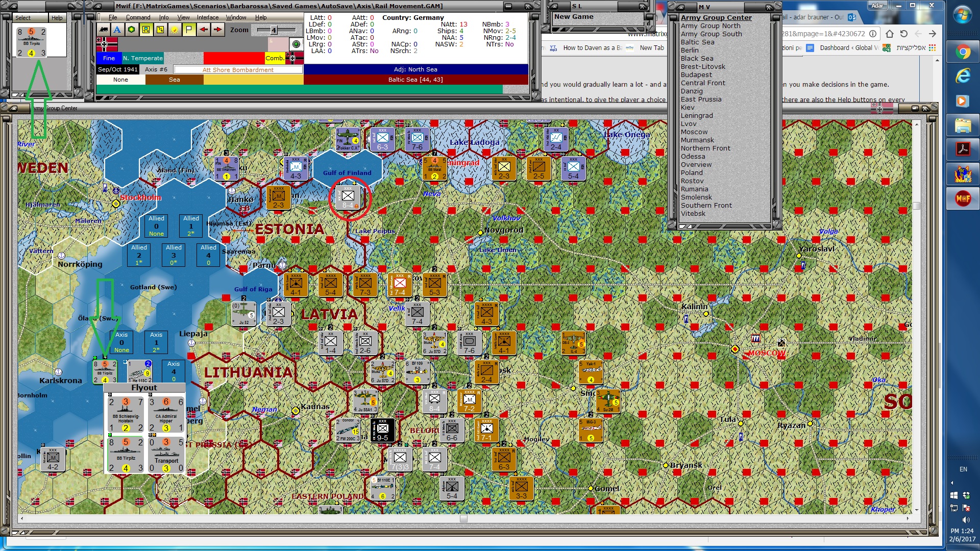
Task: Choose Moscow in the M V list
Action: [694, 132]
